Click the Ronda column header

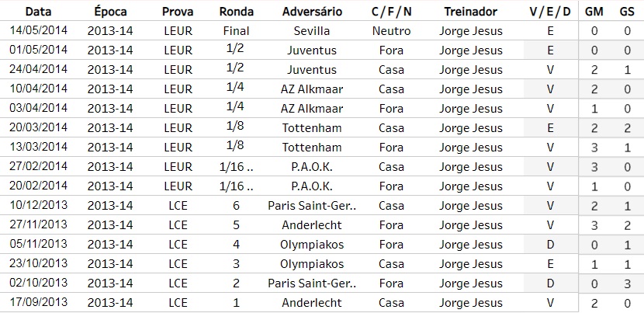click(236, 12)
